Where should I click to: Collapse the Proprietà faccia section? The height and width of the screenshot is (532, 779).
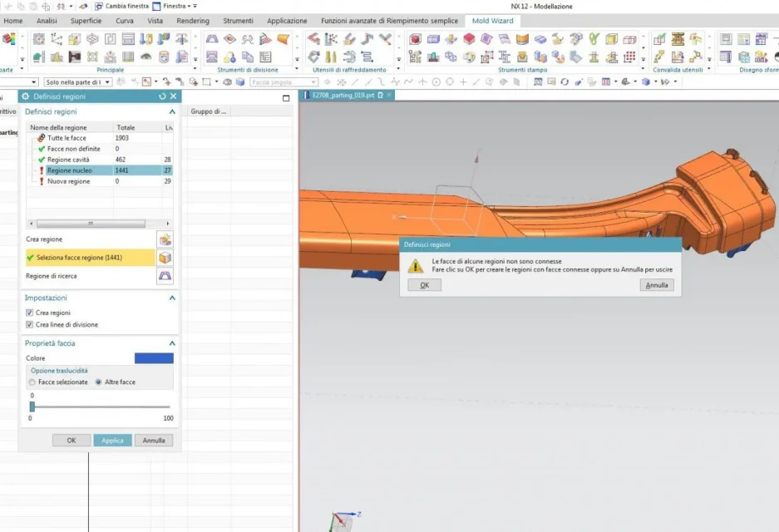172,343
